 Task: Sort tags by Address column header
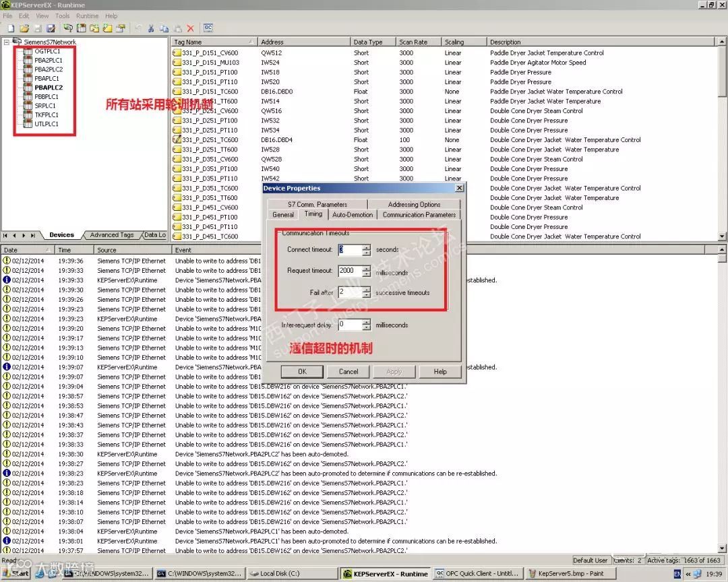(x=304, y=42)
